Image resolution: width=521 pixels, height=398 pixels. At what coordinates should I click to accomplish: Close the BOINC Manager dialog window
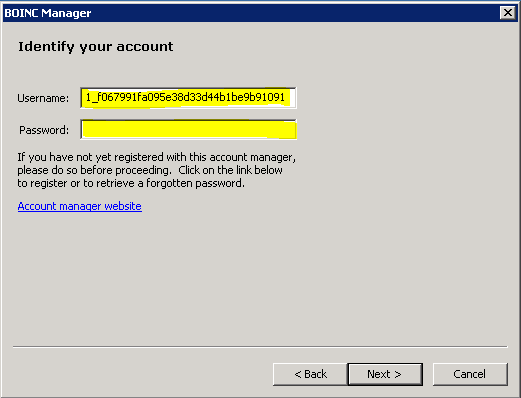tap(508, 13)
